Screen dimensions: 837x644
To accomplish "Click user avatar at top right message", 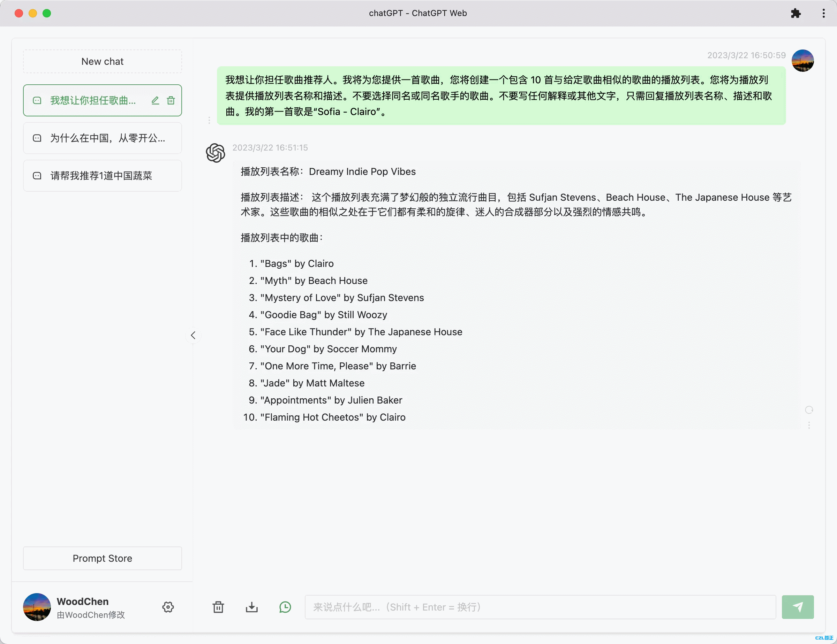I will [802, 61].
